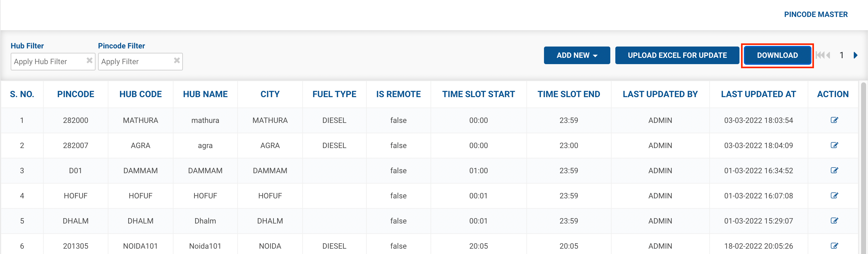
Task: Jump to first page icon
Action: pos(820,55)
